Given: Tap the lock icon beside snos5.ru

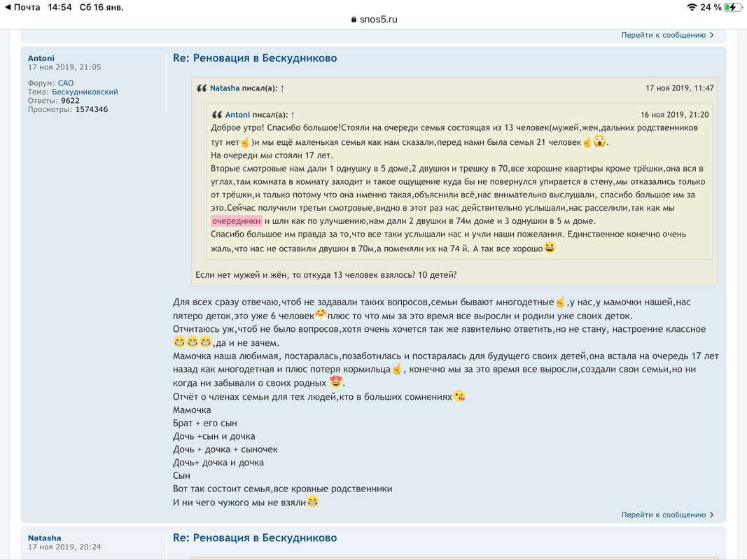Looking at the screenshot, I should click(x=354, y=20).
